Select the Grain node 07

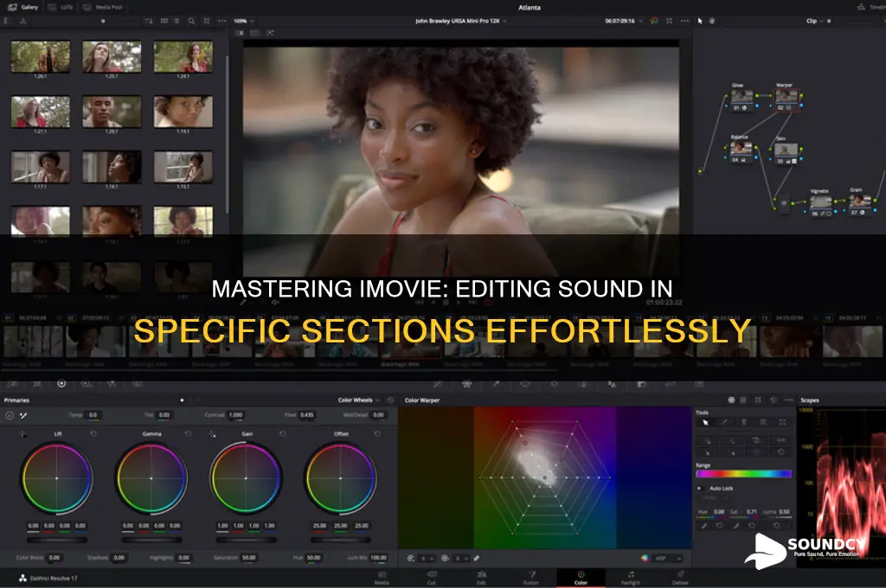pyautogui.click(x=860, y=203)
